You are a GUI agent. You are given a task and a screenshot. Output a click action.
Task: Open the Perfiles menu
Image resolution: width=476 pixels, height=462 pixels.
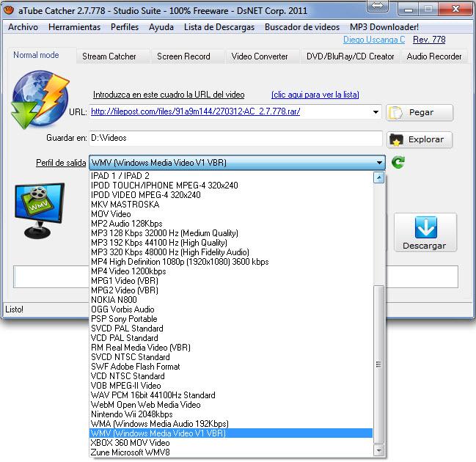pyautogui.click(x=125, y=27)
